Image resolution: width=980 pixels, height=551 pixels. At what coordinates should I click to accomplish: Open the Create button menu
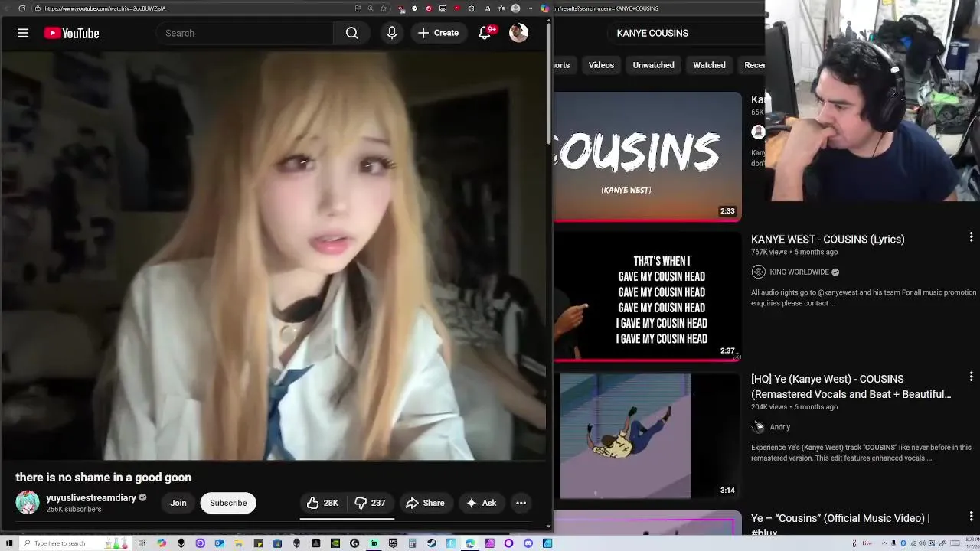(x=438, y=33)
